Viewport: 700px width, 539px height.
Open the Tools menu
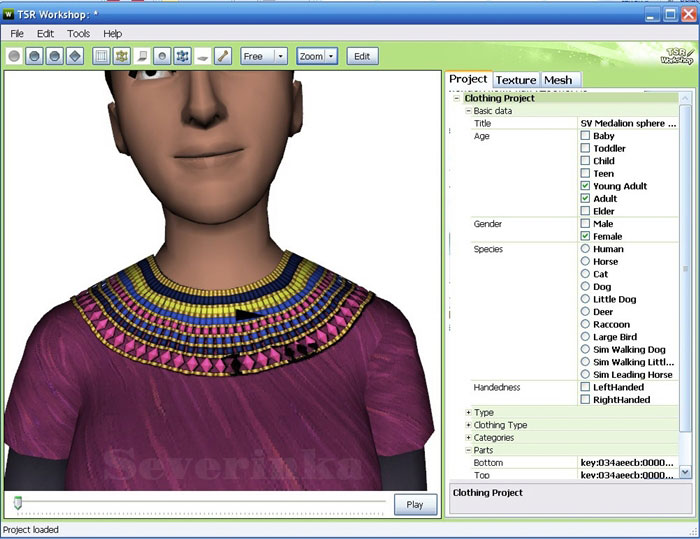(78, 33)
